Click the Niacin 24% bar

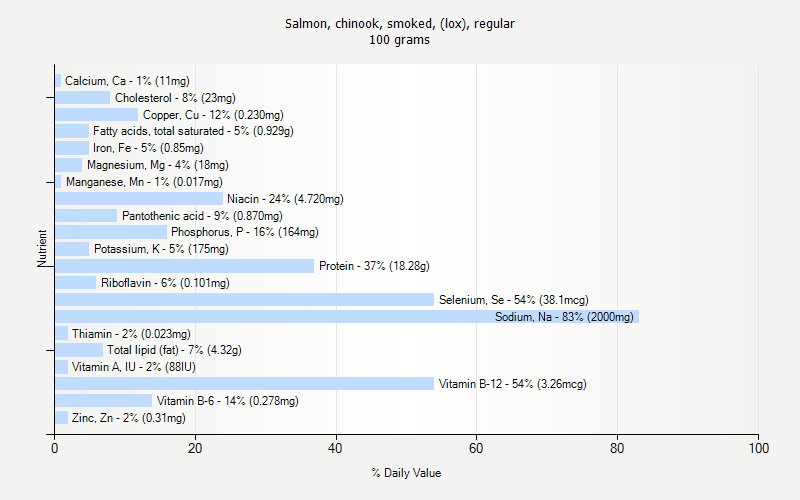138,199
